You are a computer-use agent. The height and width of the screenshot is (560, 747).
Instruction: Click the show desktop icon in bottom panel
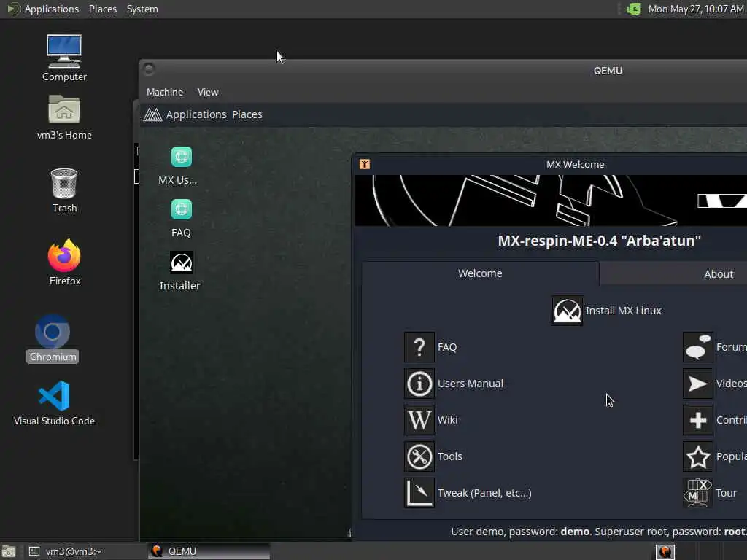8,551
